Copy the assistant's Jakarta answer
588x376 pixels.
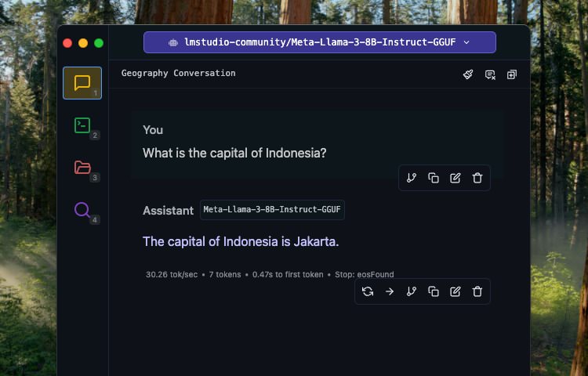434,291
